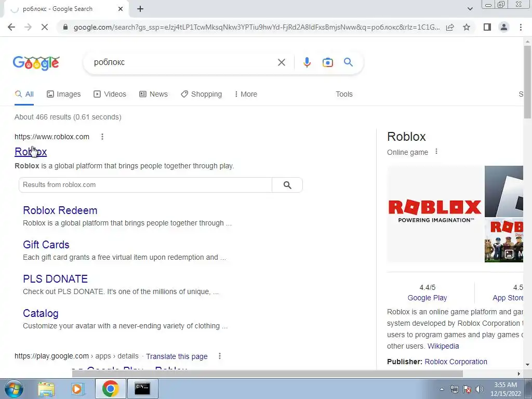Open the gray Roblox logo thumbnail

pos(504,191)
